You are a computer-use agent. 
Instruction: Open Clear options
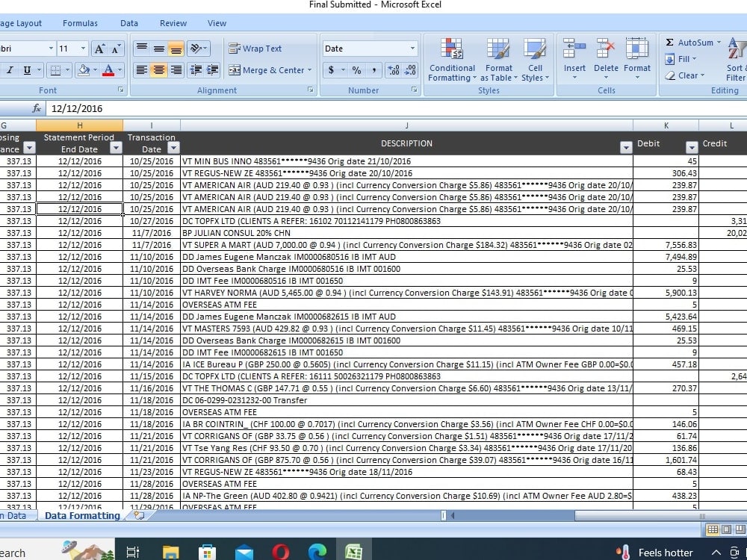684,75
